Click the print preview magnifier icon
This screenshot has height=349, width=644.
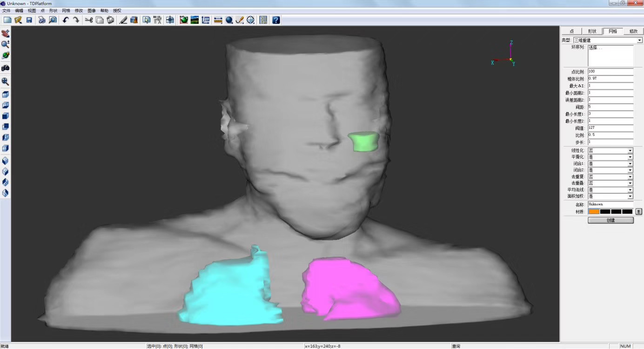pos(53,20)
